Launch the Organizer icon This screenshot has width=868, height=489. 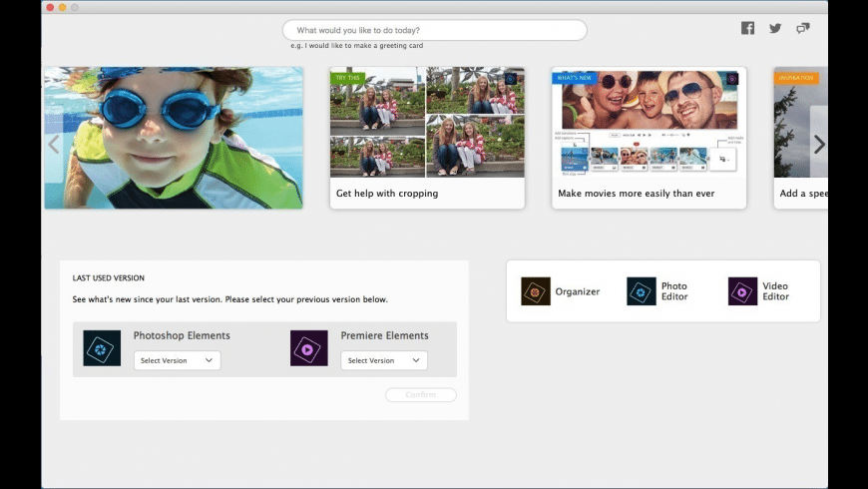tap(536, 291)
